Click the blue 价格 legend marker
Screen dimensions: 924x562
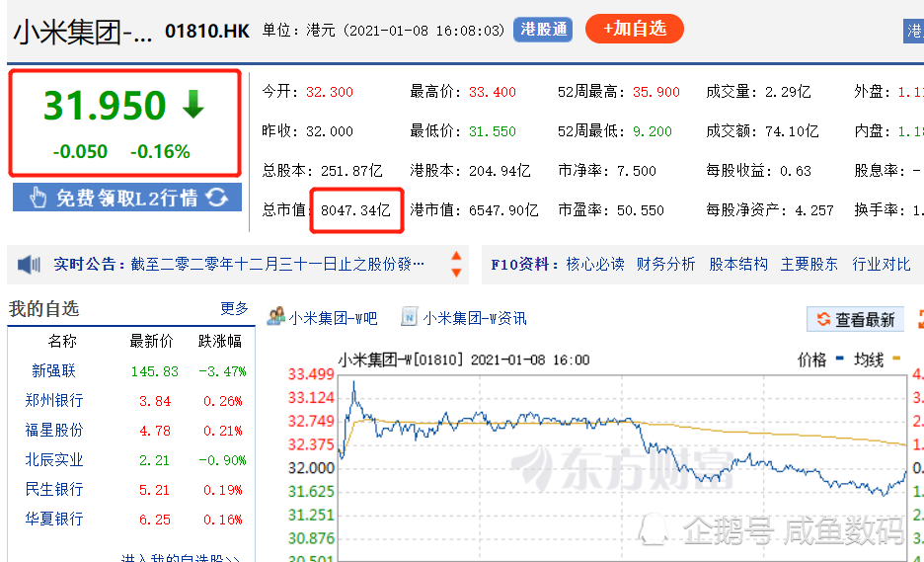840,358
